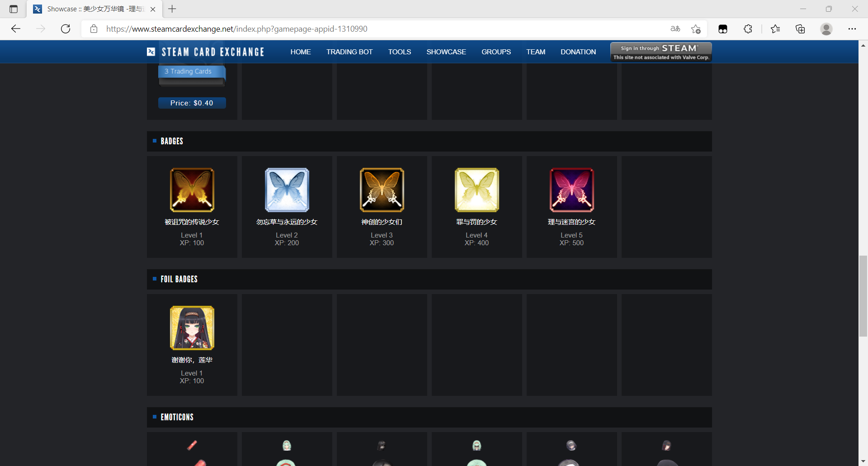Click the Level 2 blue butterfly badge
868x466 pixels.
click(287, 190)
